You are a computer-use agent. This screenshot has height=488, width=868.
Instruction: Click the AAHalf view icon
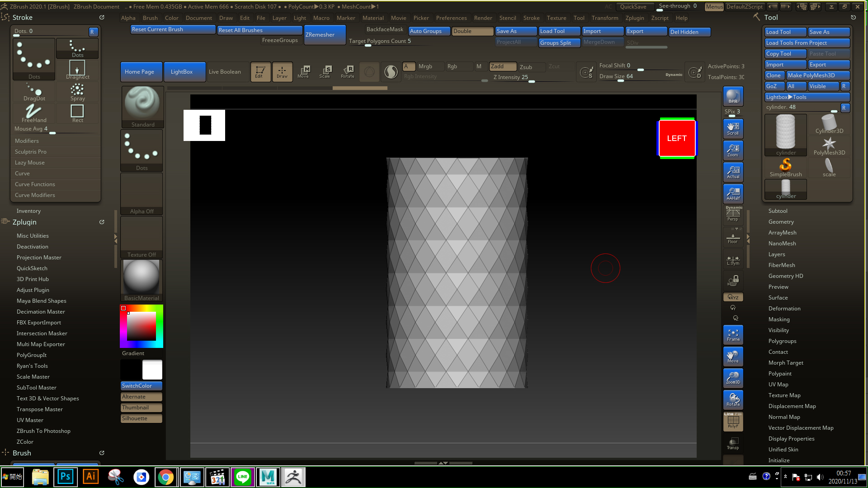733,193
